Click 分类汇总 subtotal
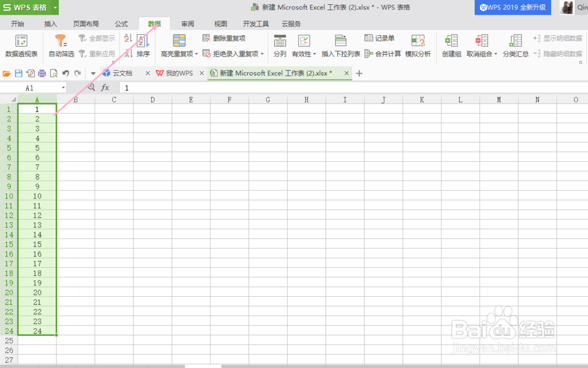The image size is (588, 368). [x=516, y=46]
